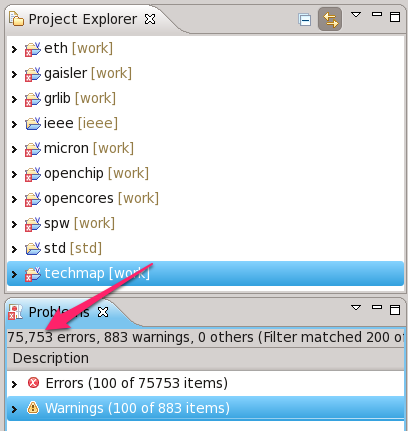Image resolution: width=408 pixels, height=431 pixels.
Task: Click the grlib project folder icon
Action: (x=33, y=99)
